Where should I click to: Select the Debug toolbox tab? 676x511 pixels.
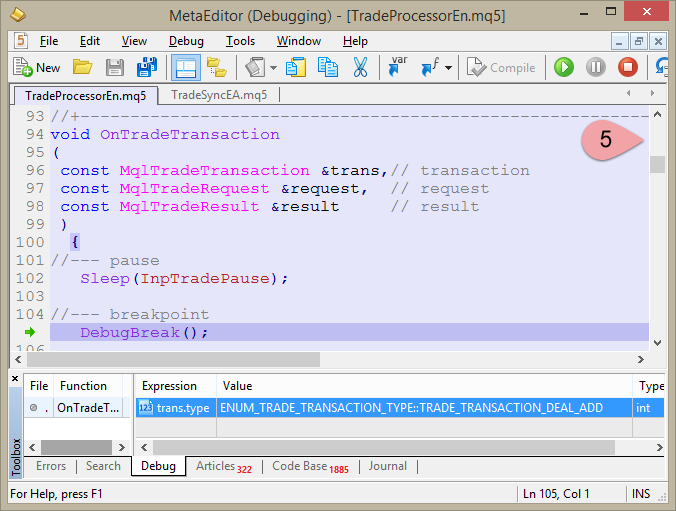[x=158, y=466]
